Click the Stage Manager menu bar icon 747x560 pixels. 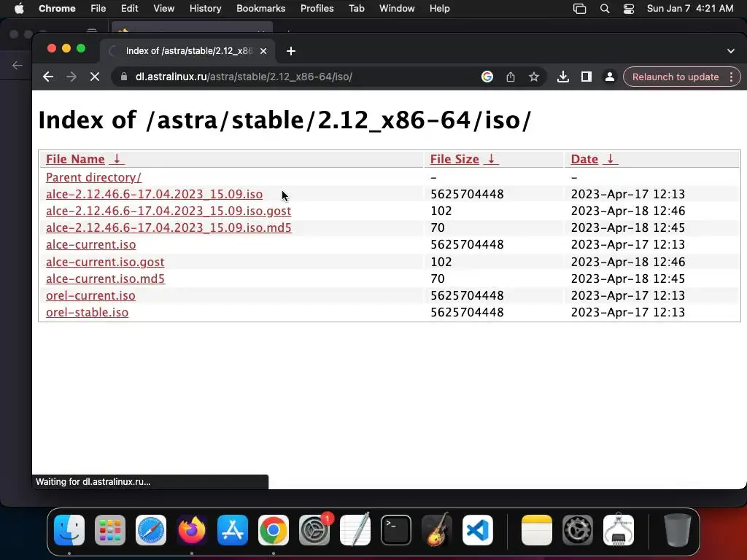pyautogui.click(x=579, y=9)
